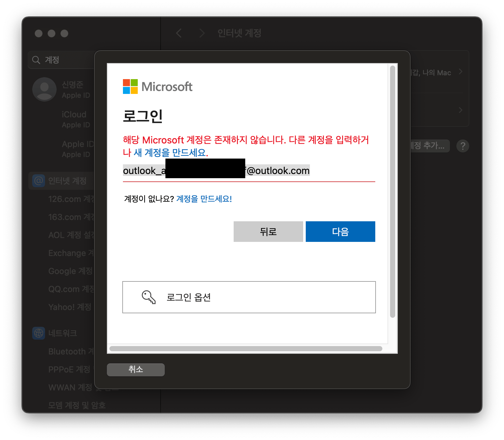The height and width of the screenshot is (440, 504).
Task: Select 모뎀 계정 및 암호 in the sidebar
Action: pos(77,405)
